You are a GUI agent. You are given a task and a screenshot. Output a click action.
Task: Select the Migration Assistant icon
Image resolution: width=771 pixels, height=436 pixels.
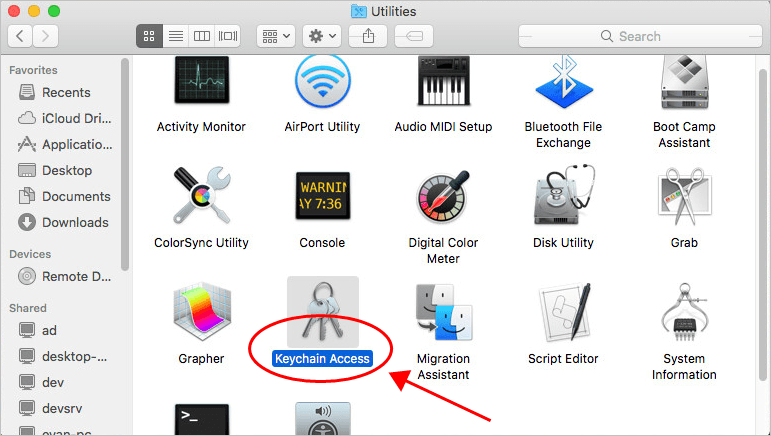point(444,313)
